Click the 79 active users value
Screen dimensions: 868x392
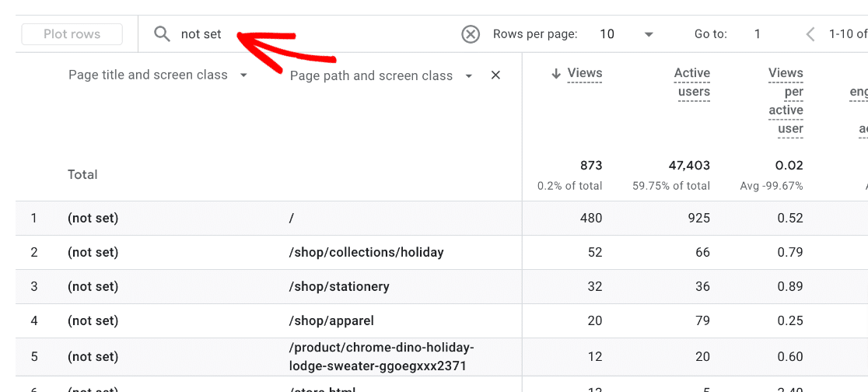click(x=702, y=320)
